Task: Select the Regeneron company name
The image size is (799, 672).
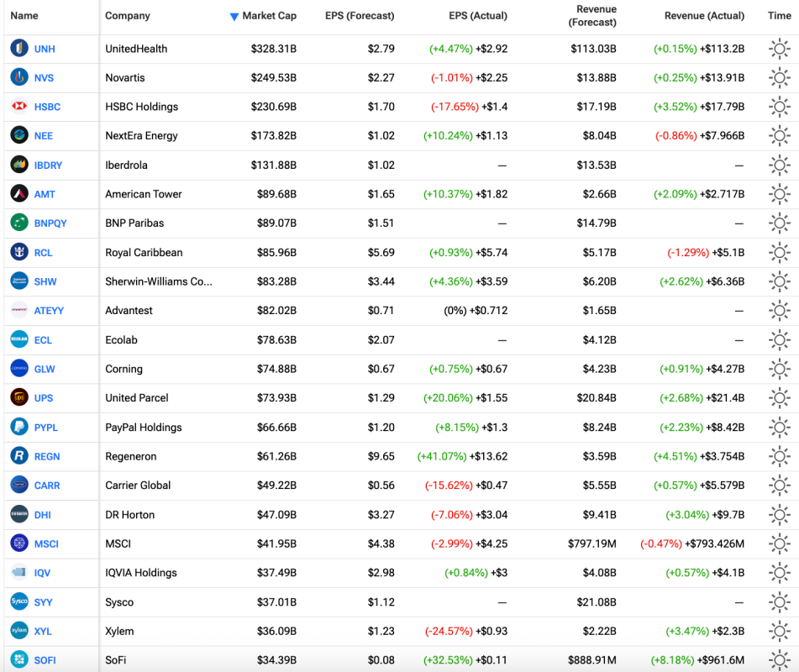Action: point(131,456)
